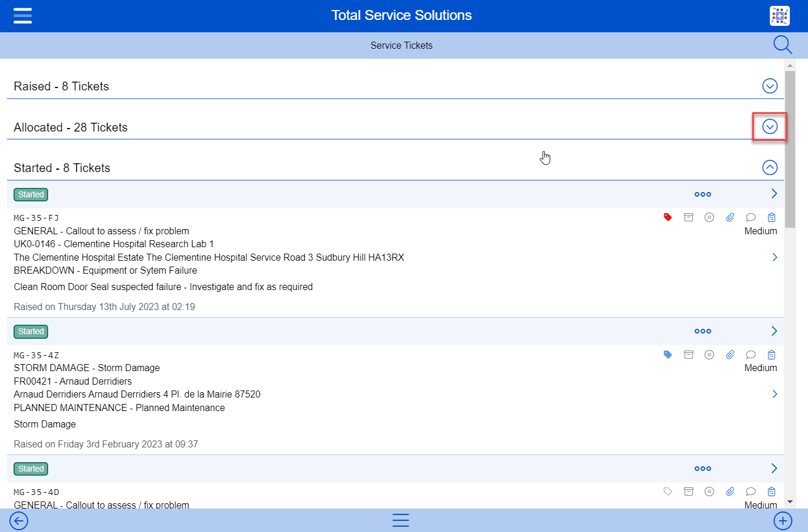The width and height of the screenshot is (808, 532).
Task: Select ticket ID MG-35-4D text
Action: 36,492
